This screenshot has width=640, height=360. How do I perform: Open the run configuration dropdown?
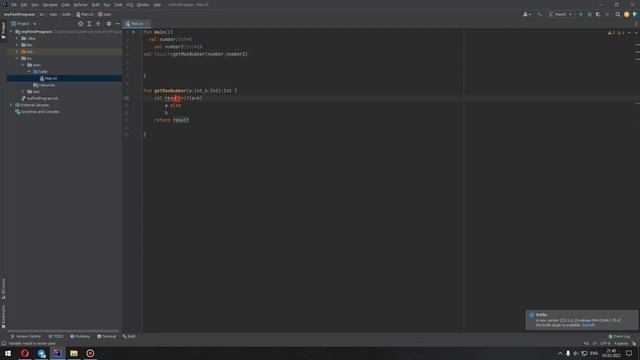pyautogui.click(x=560, y=14)
